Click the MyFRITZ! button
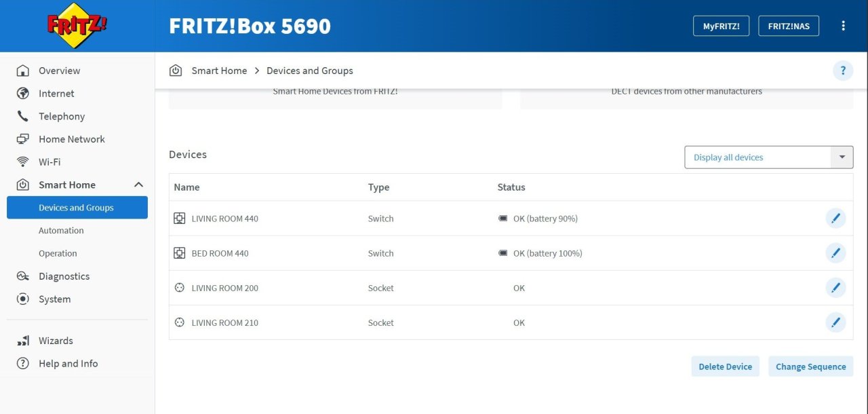This screenshot has width=868, height=414. [721, 26]
